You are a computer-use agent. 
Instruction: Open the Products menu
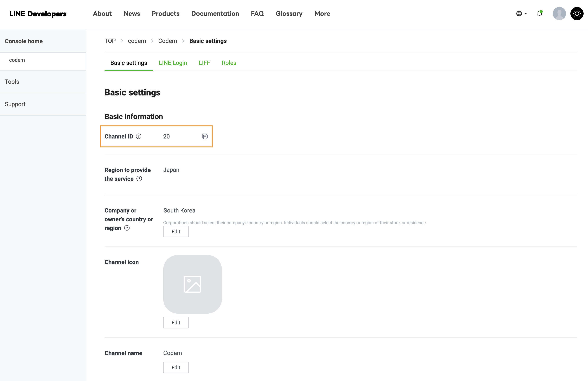click(166, 14)
